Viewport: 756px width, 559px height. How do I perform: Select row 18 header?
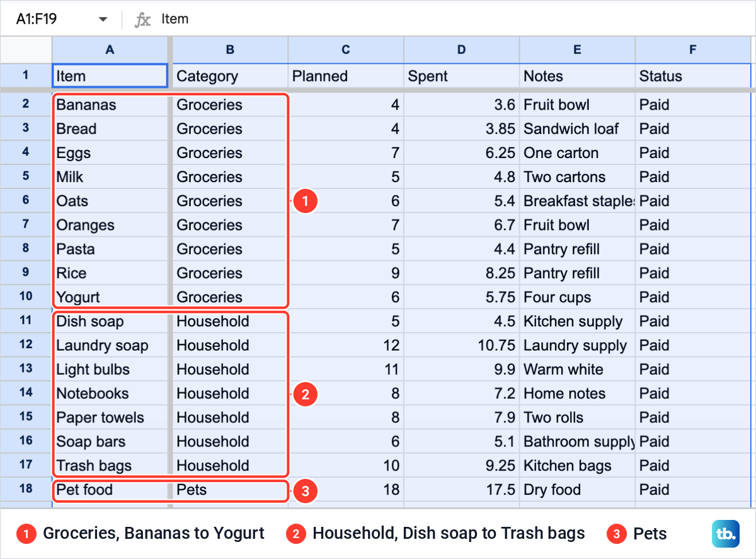pos(26,489)
